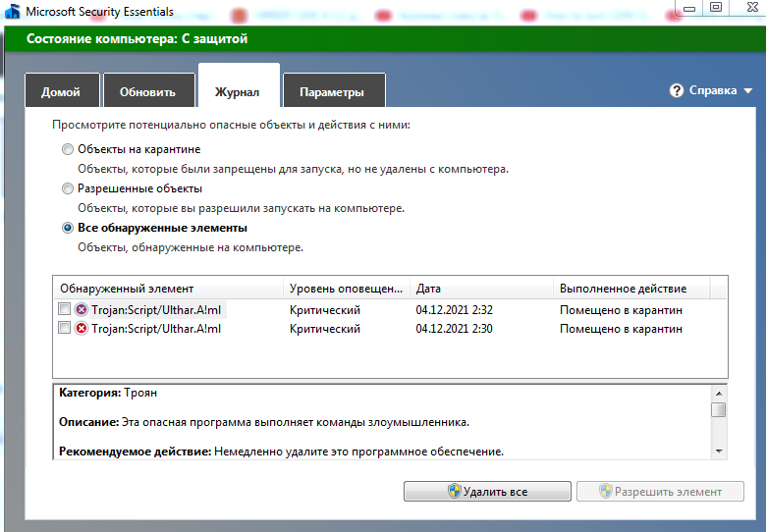The width and height of the screenshot is (766, 532).
Task: Check the box for the 2:32 Trojan entry
Action: coord(64,309)
